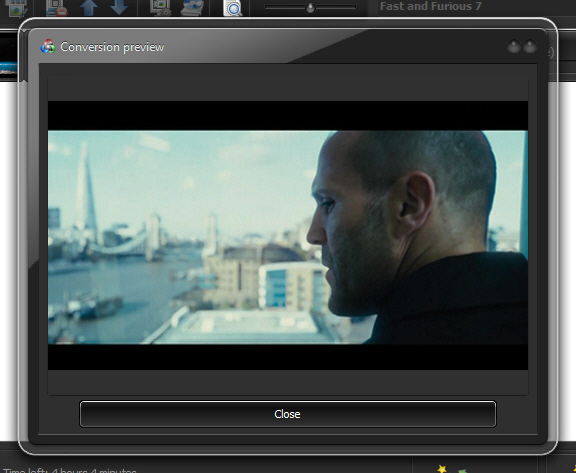Click the magnifier preview toolbar icon
Viewport: 576px width, 473px height.
pyautogui.click(x=233, y=8)
